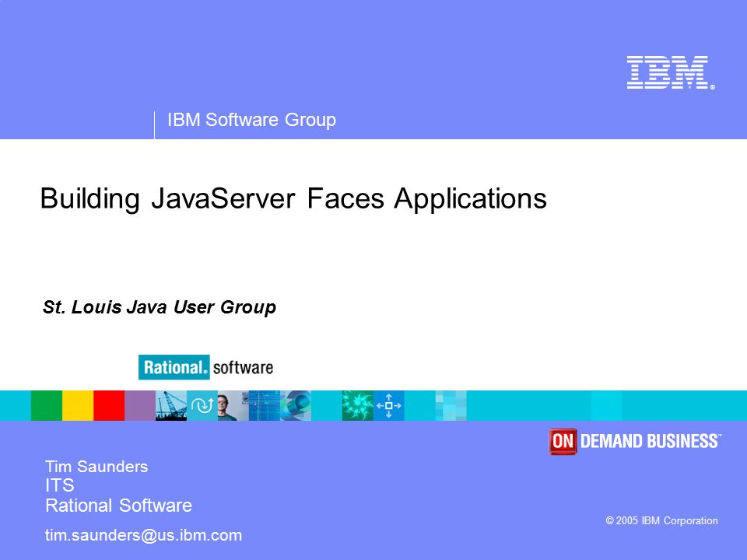This screenshot has width=747, height=560.
Task: Click the St. Louis Java User Group text
Action: 160,307
